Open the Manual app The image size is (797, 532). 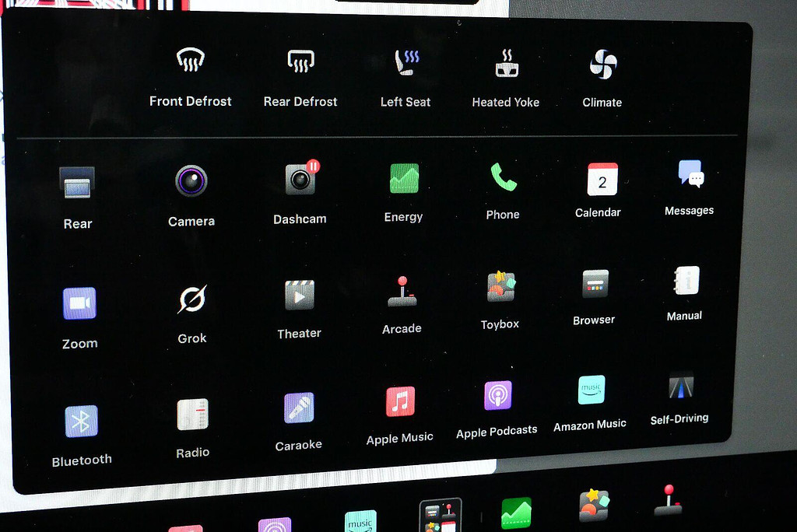point(685,294)
